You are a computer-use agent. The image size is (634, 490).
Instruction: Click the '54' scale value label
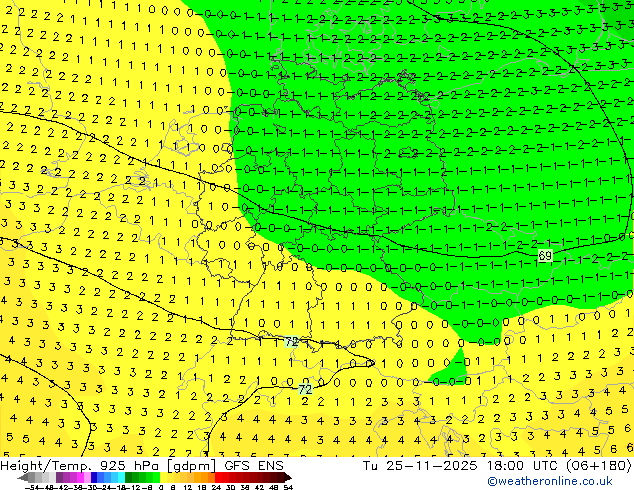point(288,487)
